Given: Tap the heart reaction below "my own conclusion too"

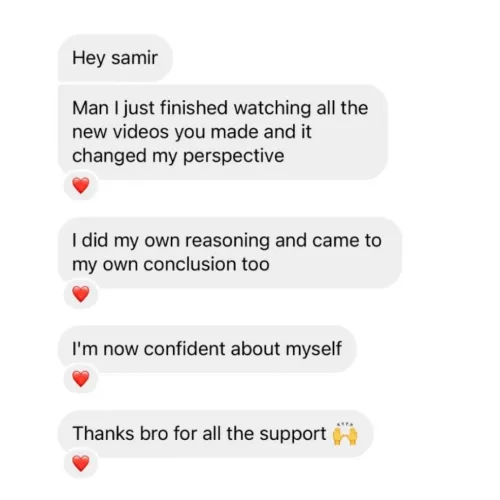Looking at the screenshot, I should point(81,294).
